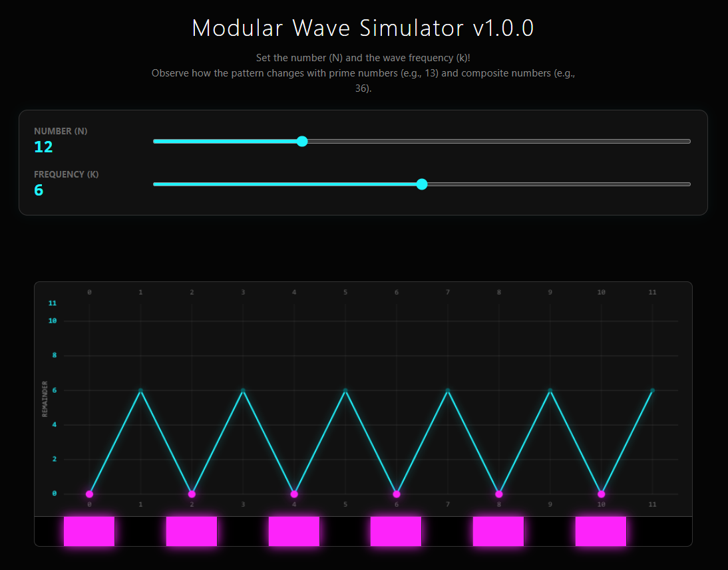Select the magenta dot at position 0
Viewport: 728px width, 570px height.
click(89, 494)
